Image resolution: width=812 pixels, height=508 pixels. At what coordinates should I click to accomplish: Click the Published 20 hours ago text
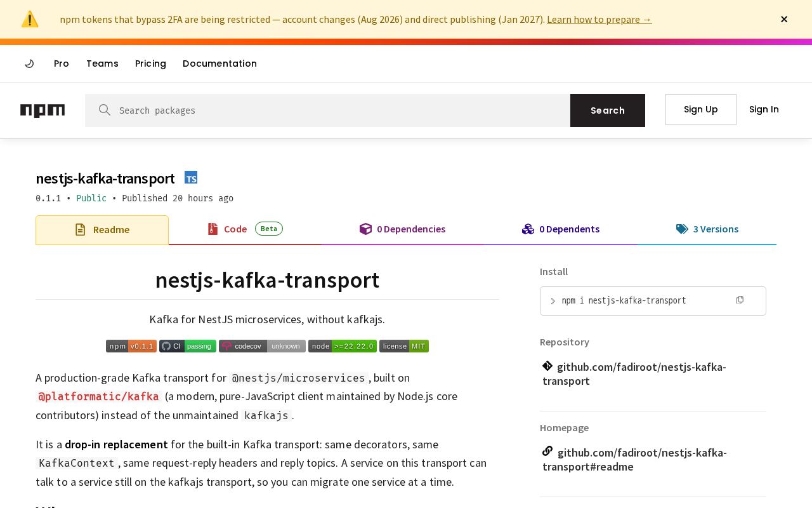(x=178, y=198)
